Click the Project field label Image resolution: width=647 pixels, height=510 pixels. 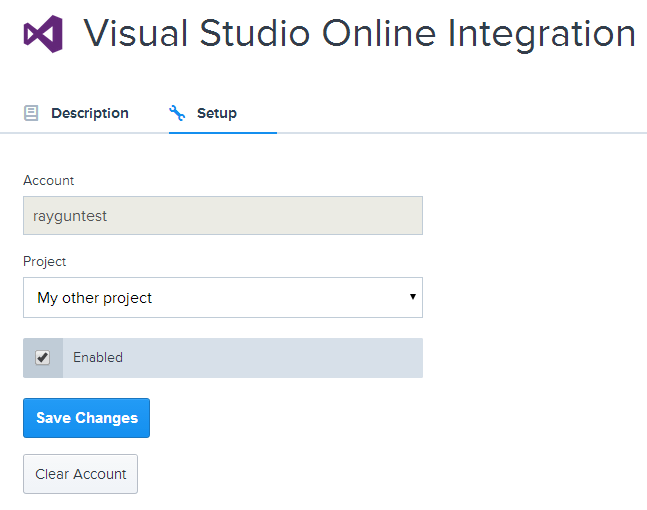click(45, 262)
